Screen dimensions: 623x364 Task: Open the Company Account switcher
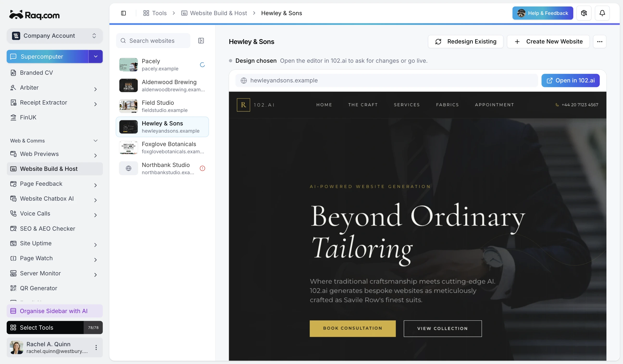pos(55,36)
